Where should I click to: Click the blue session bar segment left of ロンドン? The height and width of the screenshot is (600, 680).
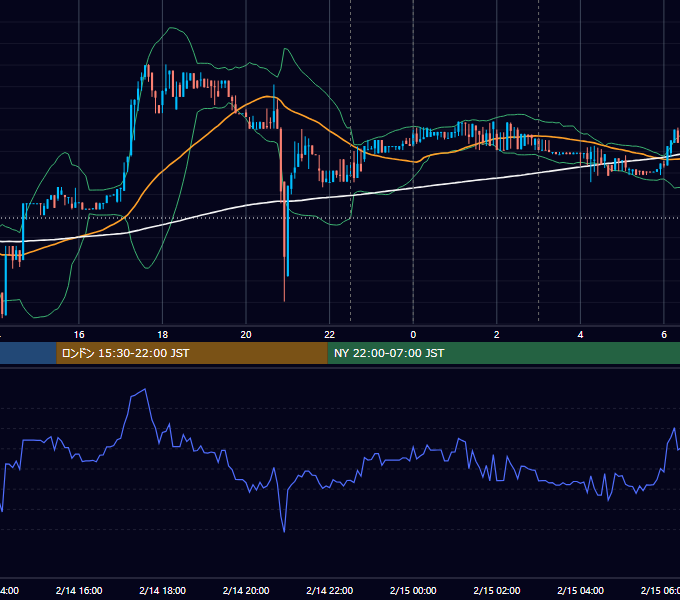point(28,353)
